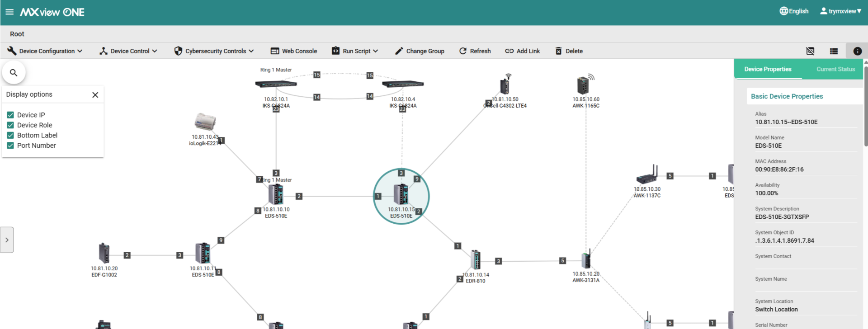
Task: Toggle the Device IP checkbox
Action: (10, 115)
